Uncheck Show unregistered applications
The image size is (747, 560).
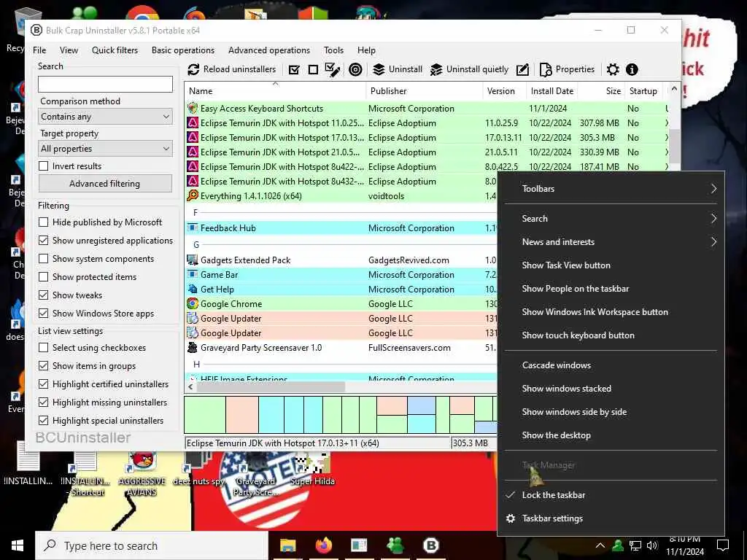coord(43,240)
